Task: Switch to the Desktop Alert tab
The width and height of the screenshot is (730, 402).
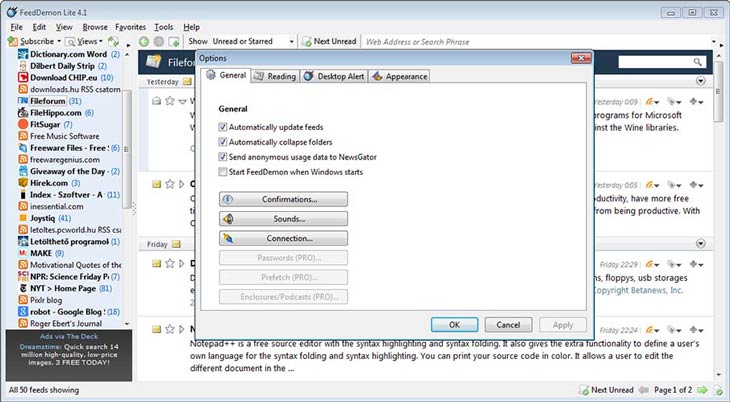Action: [x=334, y=76]
